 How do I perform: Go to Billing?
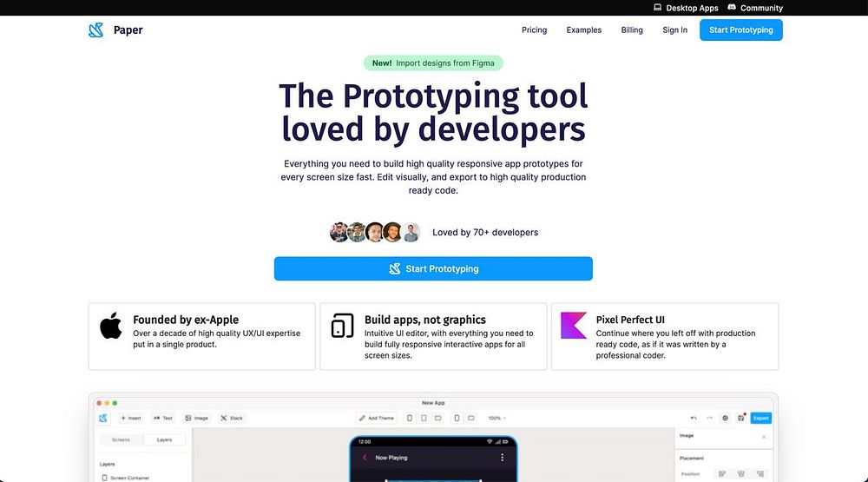tap(632, 30)
